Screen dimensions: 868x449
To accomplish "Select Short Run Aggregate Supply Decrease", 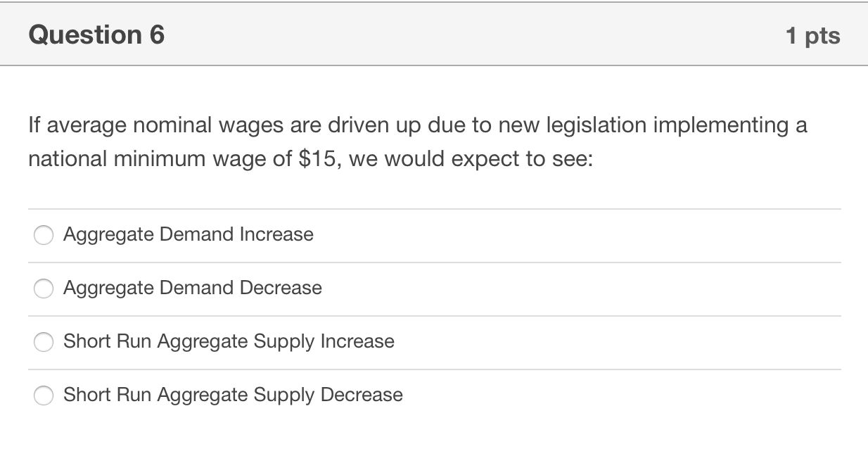I will [x=44, y=396].
